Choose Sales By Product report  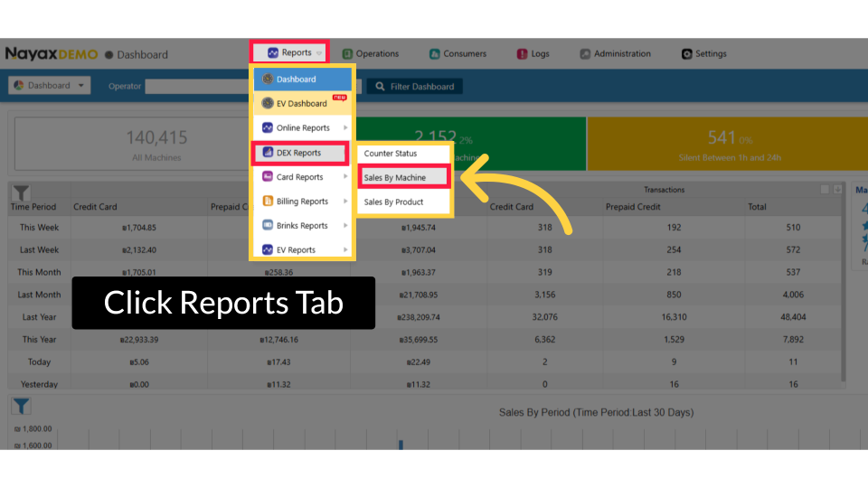pyautogui.click(x=403, y=202)
